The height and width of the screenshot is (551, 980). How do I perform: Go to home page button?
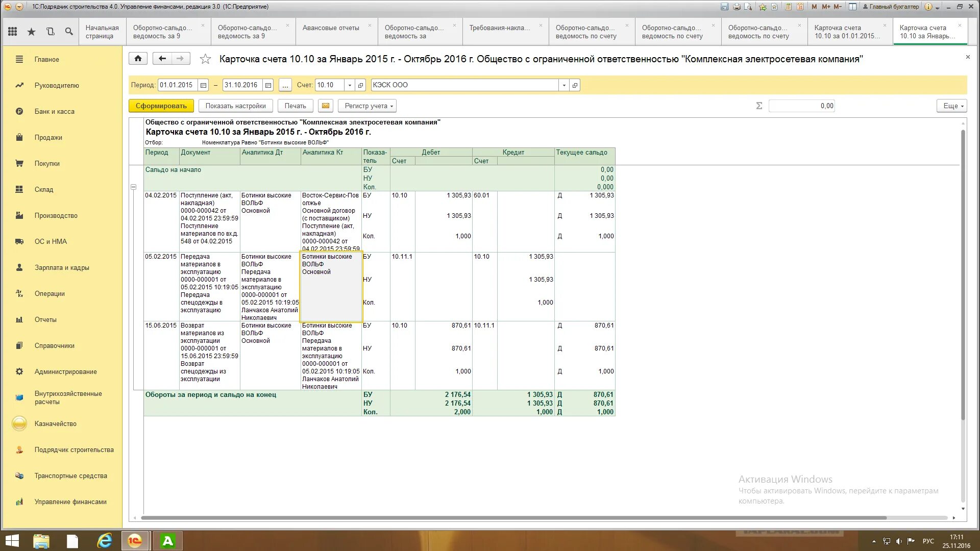138,59
